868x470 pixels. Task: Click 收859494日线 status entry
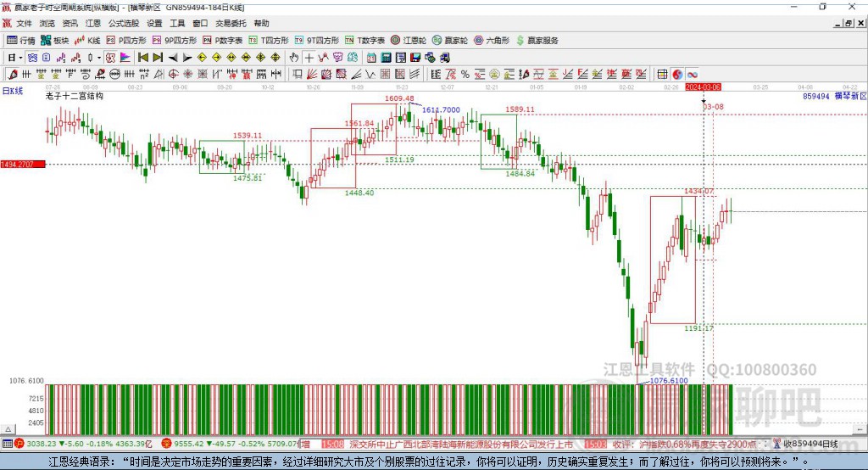point(810,444)
